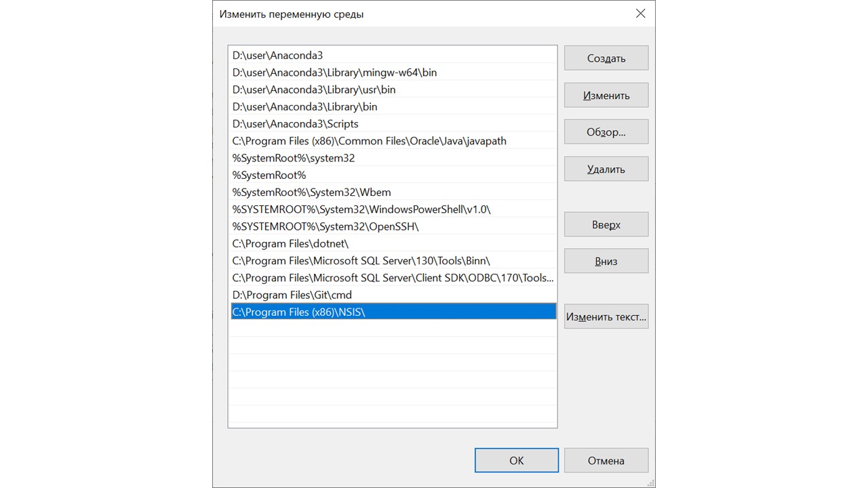868x488 pixels.
Task: Open the Обзор... folder browser
Action: 606,132
